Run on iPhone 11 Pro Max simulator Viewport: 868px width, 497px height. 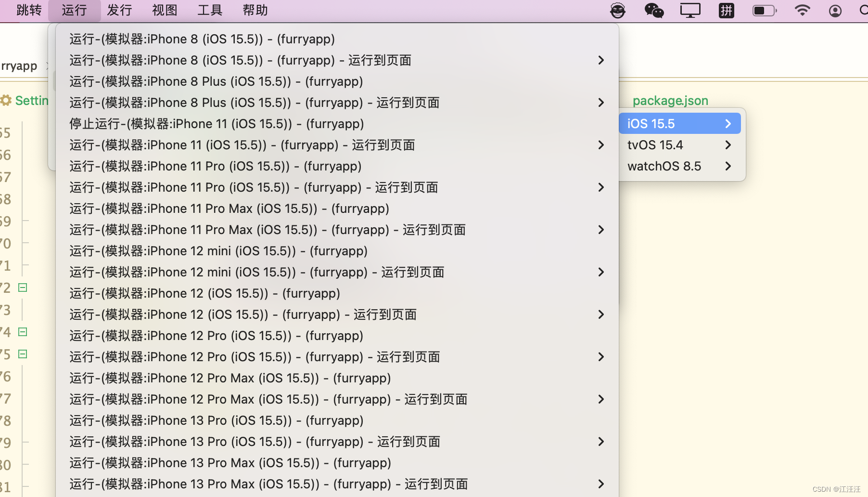click(x=337, y=209)
